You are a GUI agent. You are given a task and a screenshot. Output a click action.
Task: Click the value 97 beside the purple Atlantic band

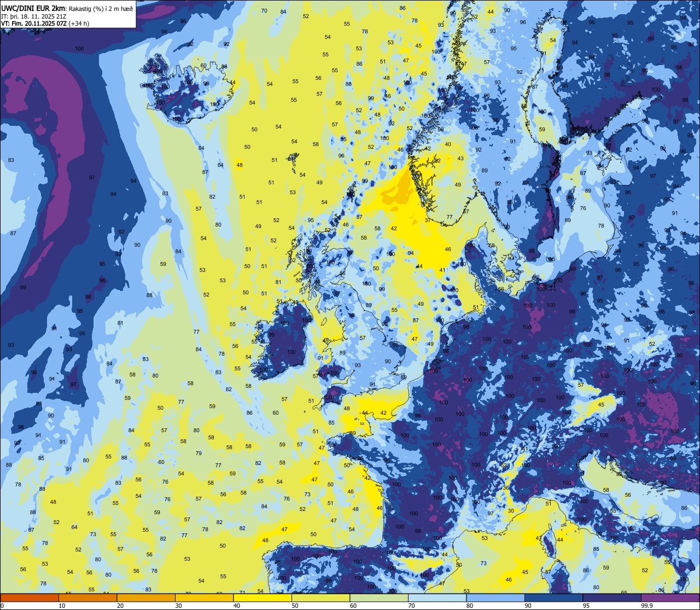pyautogui.click(x=92, y=177)
